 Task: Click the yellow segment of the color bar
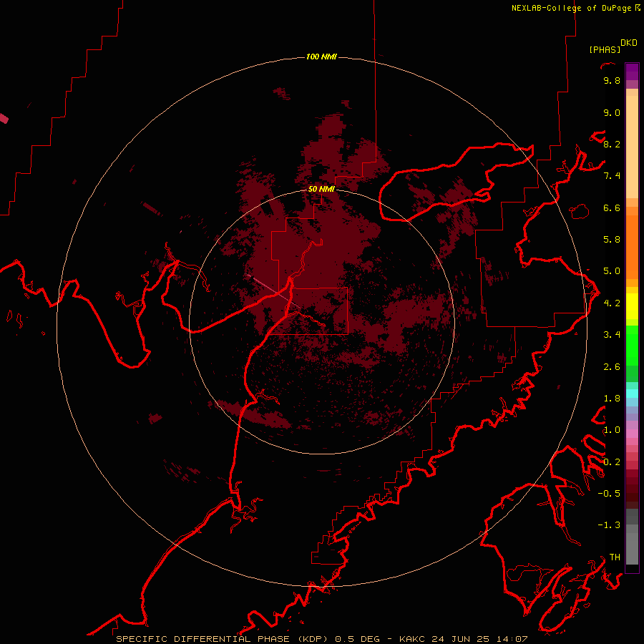[632, 306]
